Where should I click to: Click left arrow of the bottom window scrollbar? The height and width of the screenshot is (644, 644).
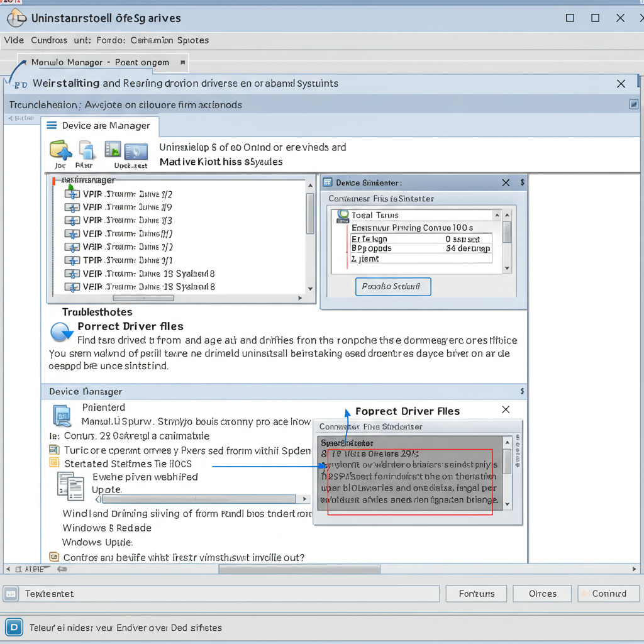coord(8,569)
